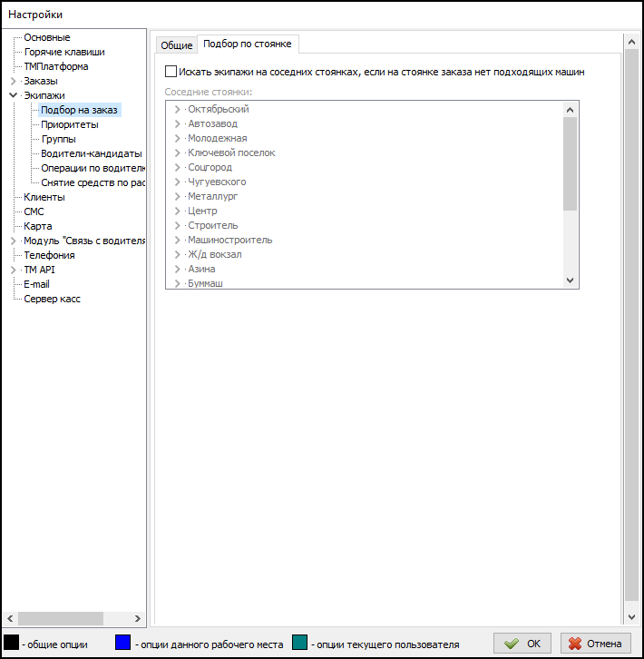
Task: Collapse the Экипажи tree node
Action: coord(13,95)
